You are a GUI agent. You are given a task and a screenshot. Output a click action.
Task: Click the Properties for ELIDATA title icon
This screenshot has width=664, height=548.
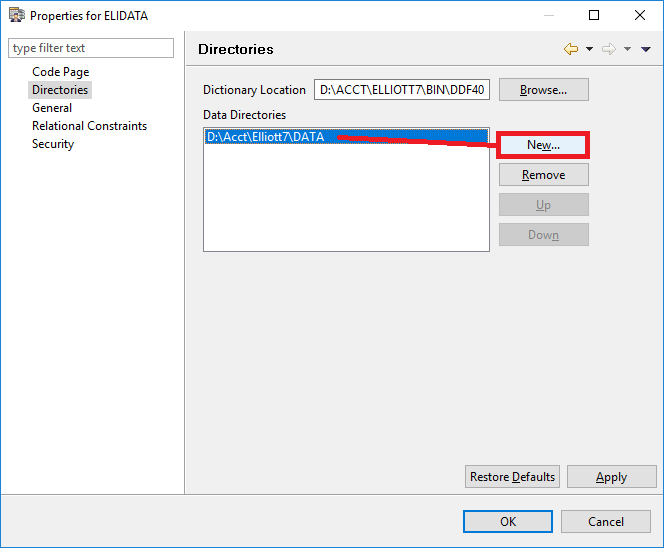point(17,15)
